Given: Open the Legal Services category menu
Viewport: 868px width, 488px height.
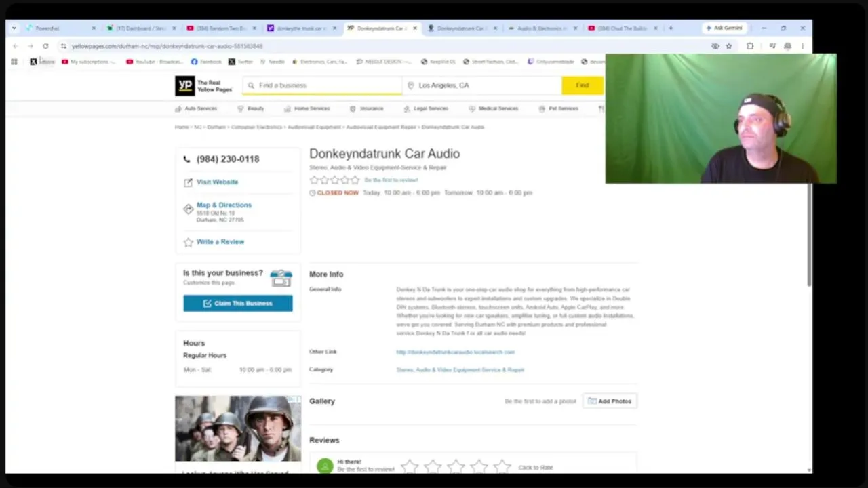Looking at the screenshot, I should tap(426, 108).
